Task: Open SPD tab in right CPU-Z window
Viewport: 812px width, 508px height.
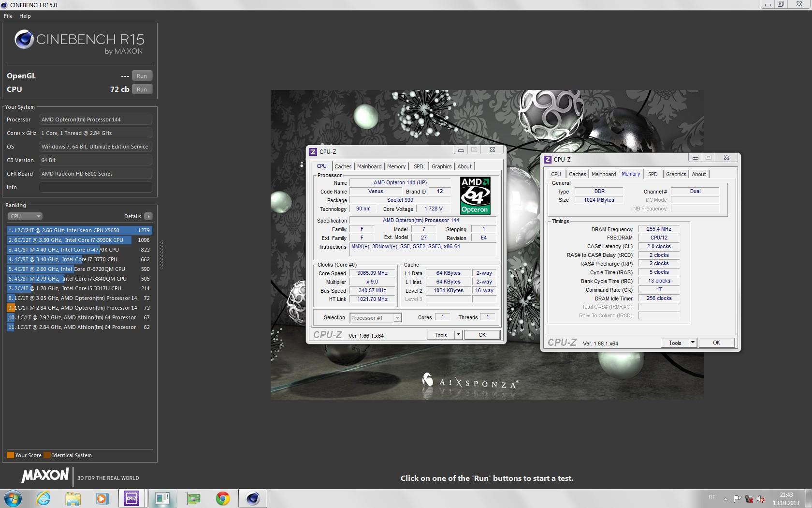Action: 653,174
